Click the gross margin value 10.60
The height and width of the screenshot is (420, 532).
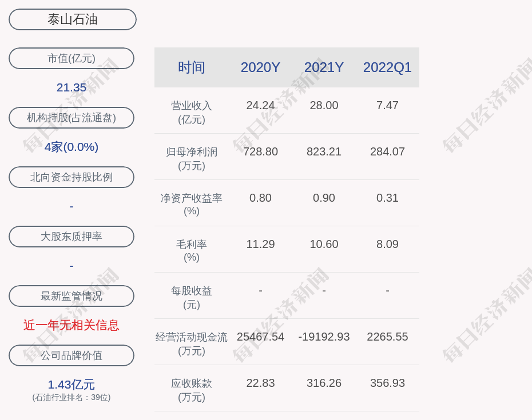click(x=324, y=244)
